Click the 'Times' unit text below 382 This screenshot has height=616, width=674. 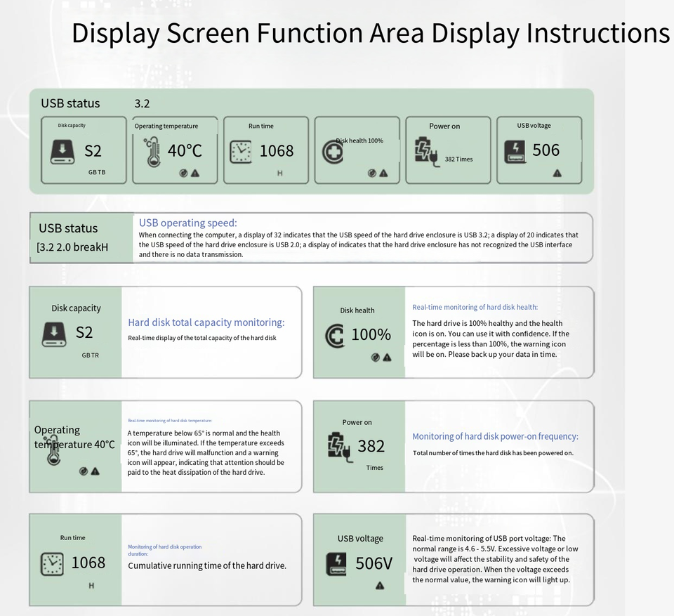tap(374, 468)
